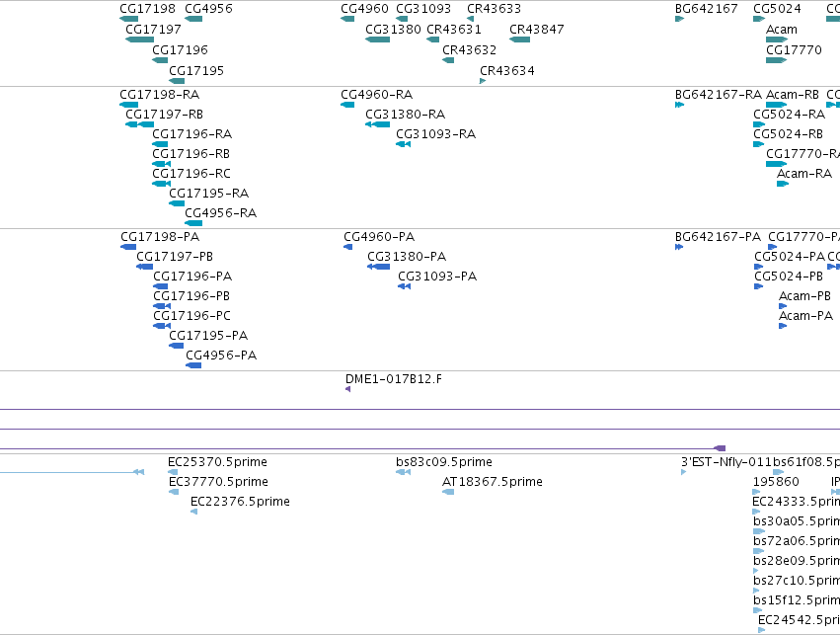Click the CG17195-PA protein label
840x635 pixels.
pos(208,336)
